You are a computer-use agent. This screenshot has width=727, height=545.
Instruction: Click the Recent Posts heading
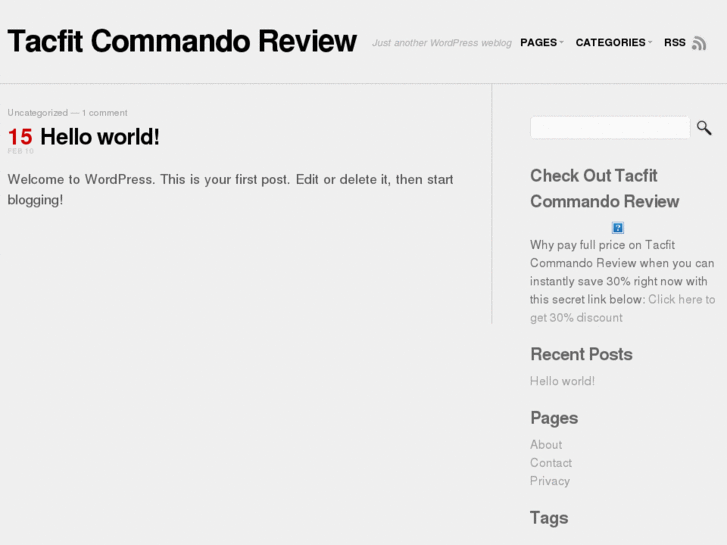tap(581, 354)
